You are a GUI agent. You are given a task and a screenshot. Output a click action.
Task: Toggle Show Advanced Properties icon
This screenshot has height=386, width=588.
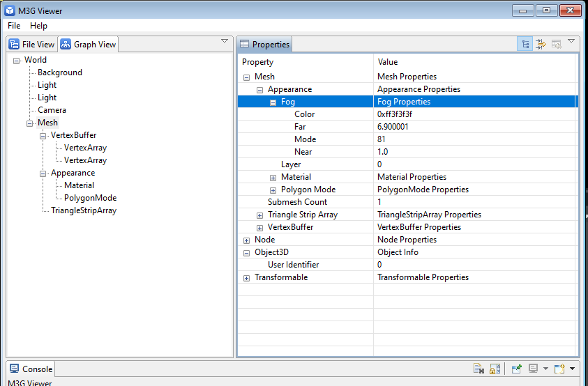(541, 44)
